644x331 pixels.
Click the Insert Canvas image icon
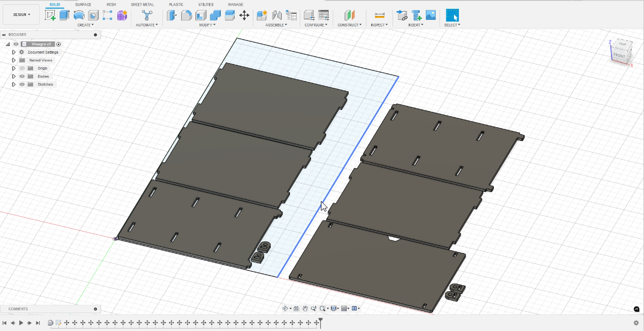[430, 15]
